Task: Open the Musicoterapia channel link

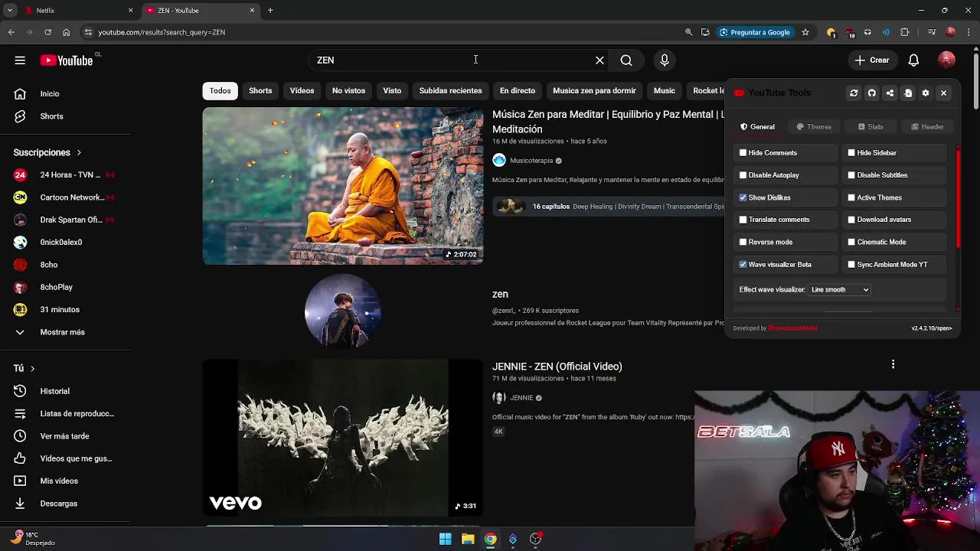Action: click(x=531, y=161)
